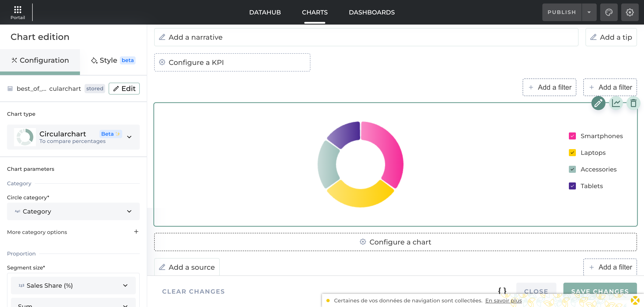Screen dimensions: 644x307
Task: Open the settings gear in top bar
Action: coord(630,12)
